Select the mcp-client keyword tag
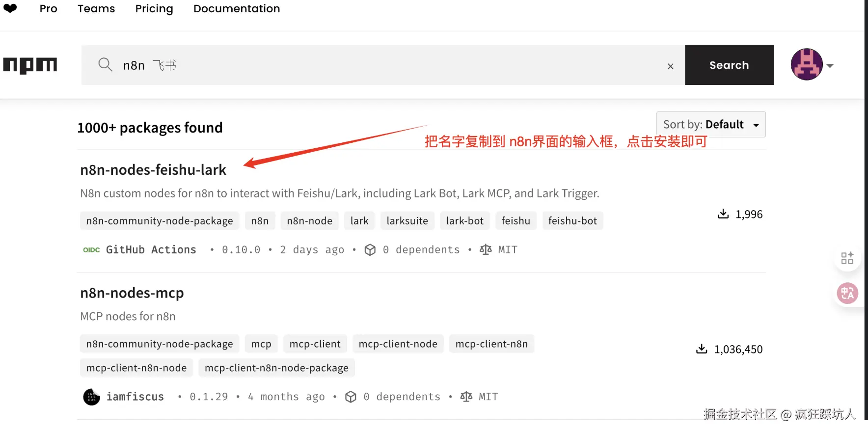 pyautogui.click(x=315, y=344)
